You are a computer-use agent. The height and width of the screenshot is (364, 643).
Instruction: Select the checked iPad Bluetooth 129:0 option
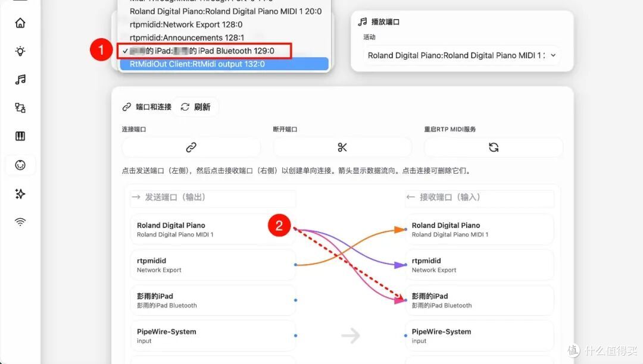click(x=224, y=51)
